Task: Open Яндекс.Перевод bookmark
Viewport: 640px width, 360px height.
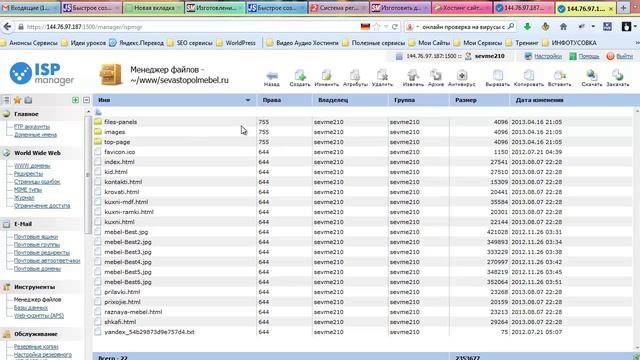Action: [x=137, y=43]
